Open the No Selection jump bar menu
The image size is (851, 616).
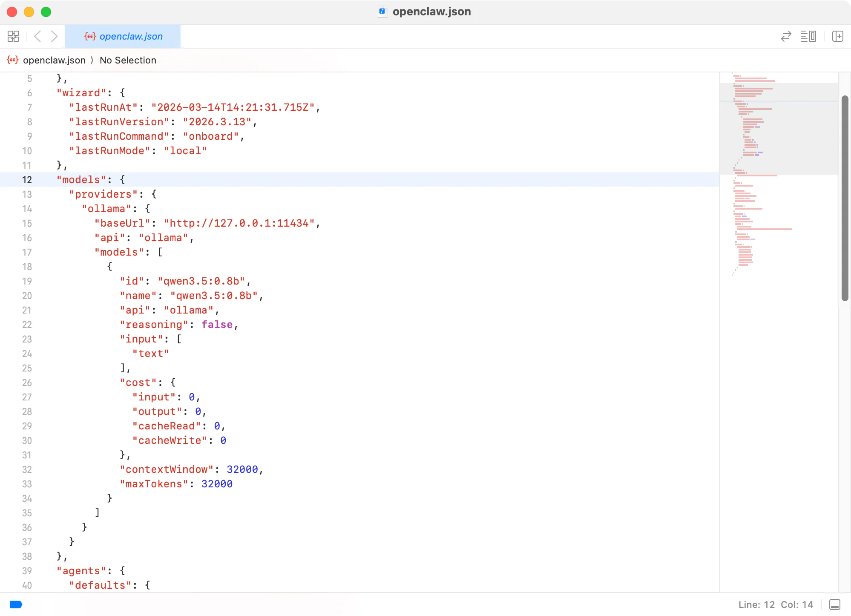pyautogui.click(x=128, y=60)
